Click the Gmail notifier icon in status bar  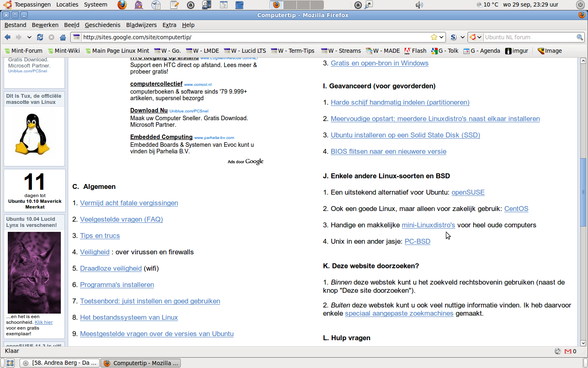[568, 351]
